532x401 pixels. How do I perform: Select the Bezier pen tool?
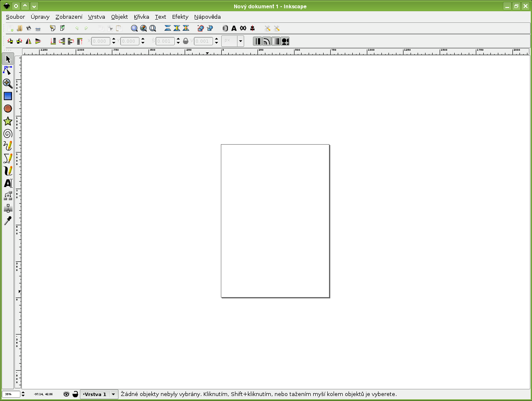tap(7, 158)
